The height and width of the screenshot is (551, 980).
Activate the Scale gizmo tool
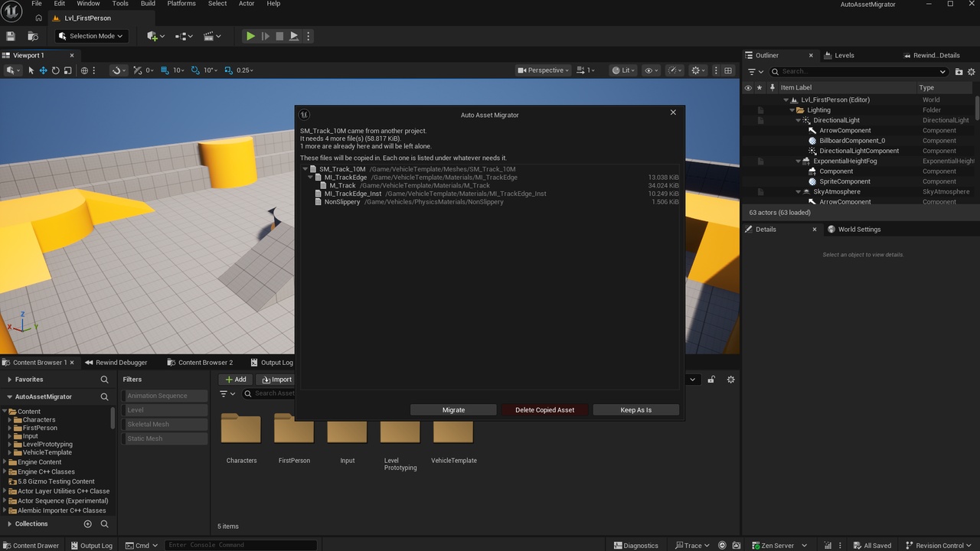[67, 70]
